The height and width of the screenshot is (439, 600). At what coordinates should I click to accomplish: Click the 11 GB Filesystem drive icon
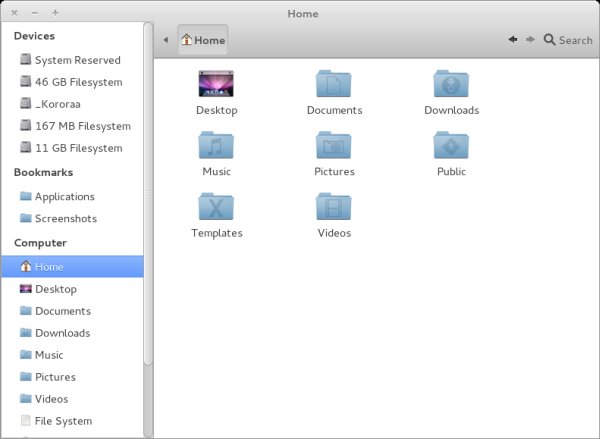click(25, 147)
